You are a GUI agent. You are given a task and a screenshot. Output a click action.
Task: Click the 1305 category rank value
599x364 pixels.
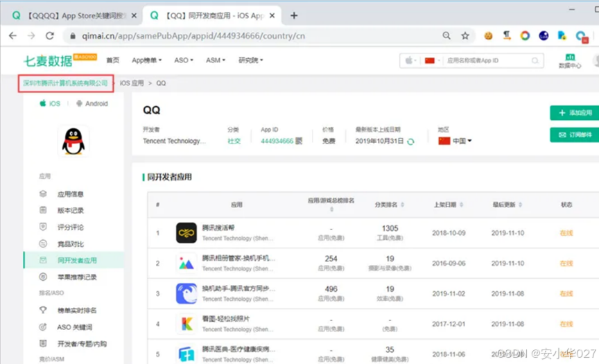390,228
